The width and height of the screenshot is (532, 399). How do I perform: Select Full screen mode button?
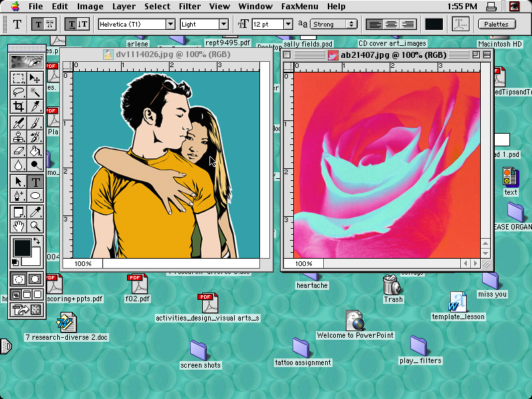[38, 294]
